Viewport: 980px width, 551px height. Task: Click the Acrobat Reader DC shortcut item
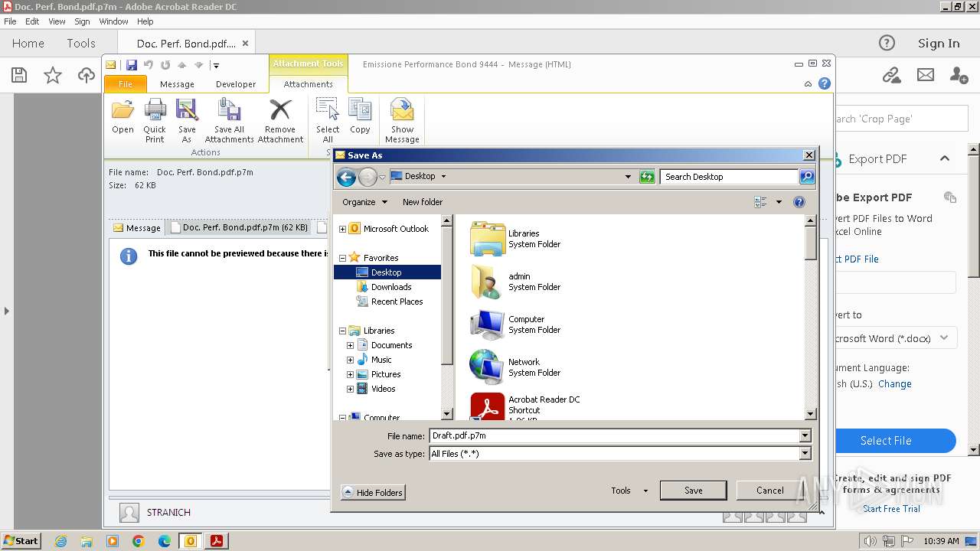click(524, 407)
